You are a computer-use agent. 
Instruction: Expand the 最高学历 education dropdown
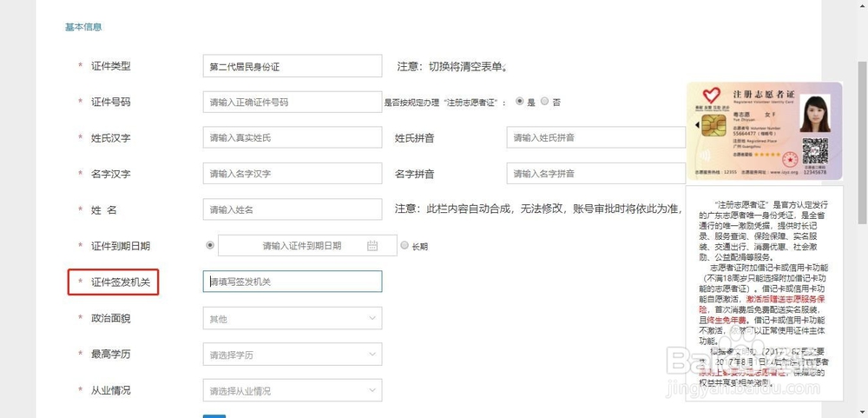tap(292, 355)
